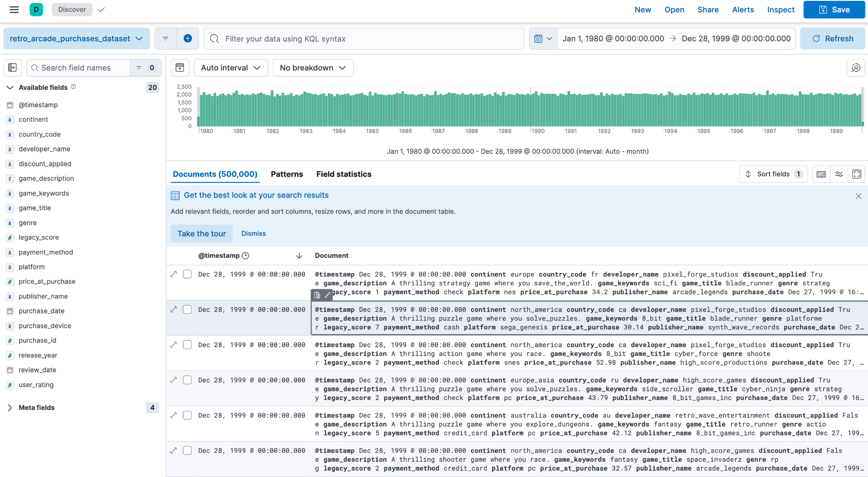The width and height of the screenshot is (868, 477).
Task: Open the retro_arcade_purchases_dataset data view dropdown
Action: tap(77, 39)
